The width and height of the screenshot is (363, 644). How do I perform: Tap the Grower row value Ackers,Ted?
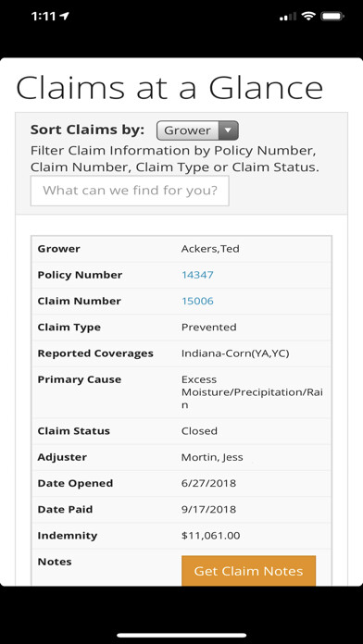(210, 249)
